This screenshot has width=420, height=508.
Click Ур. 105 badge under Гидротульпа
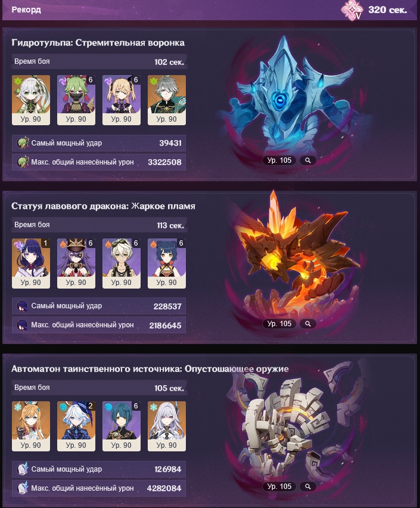(279, 160)
